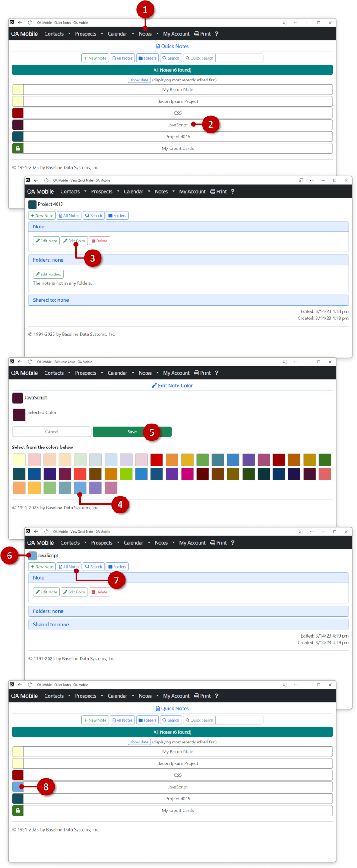Screen dimensions: 357x868
Task: Click the Quick Search input field in top window
Action: pyautogui.click(x=239, y=58)
